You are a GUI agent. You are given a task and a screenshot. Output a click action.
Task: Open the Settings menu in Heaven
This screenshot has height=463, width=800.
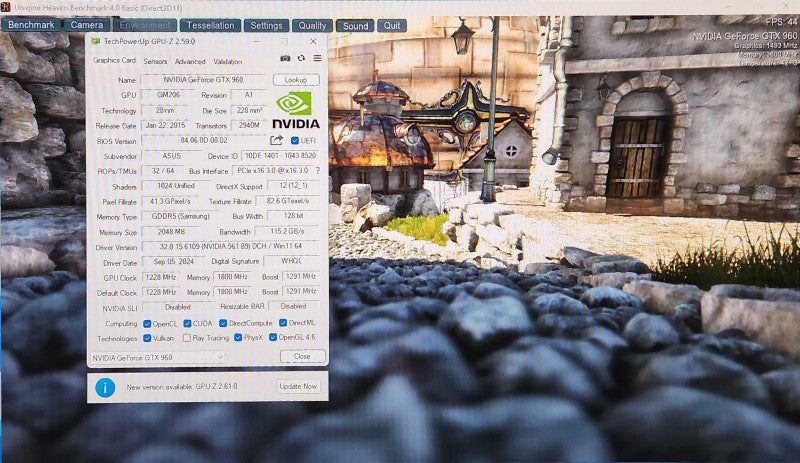266,26
